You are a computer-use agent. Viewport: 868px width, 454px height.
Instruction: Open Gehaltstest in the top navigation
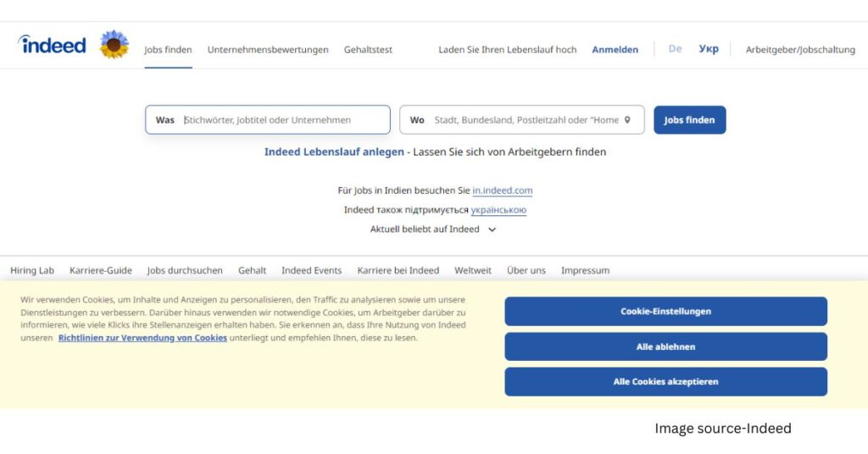pos(368,50)
